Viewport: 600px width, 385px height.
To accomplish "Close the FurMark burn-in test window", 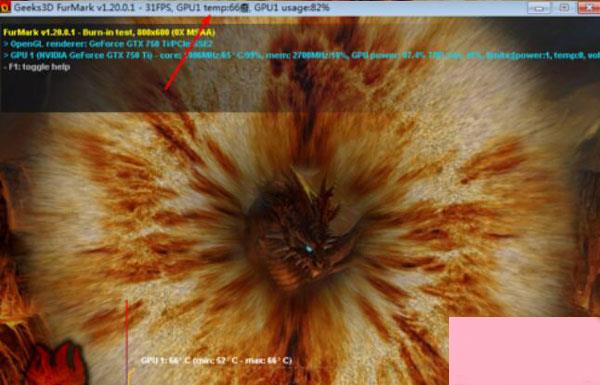I will click(x=589, y=8).
